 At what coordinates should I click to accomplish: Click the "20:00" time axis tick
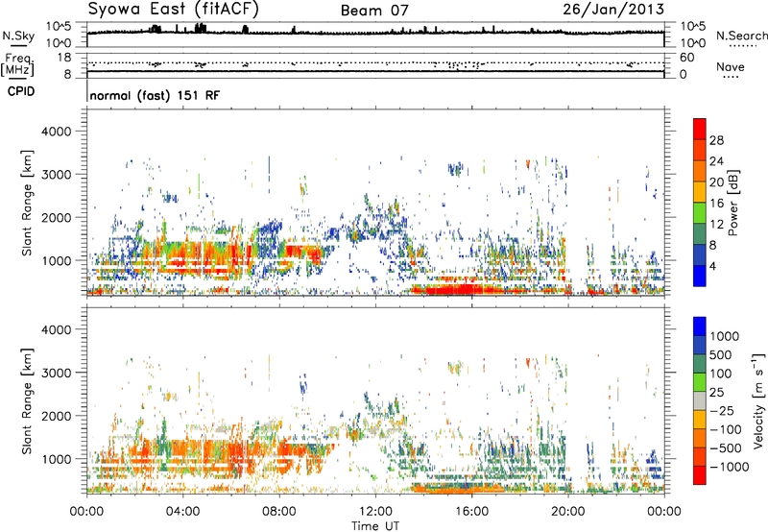pos(567,512)
